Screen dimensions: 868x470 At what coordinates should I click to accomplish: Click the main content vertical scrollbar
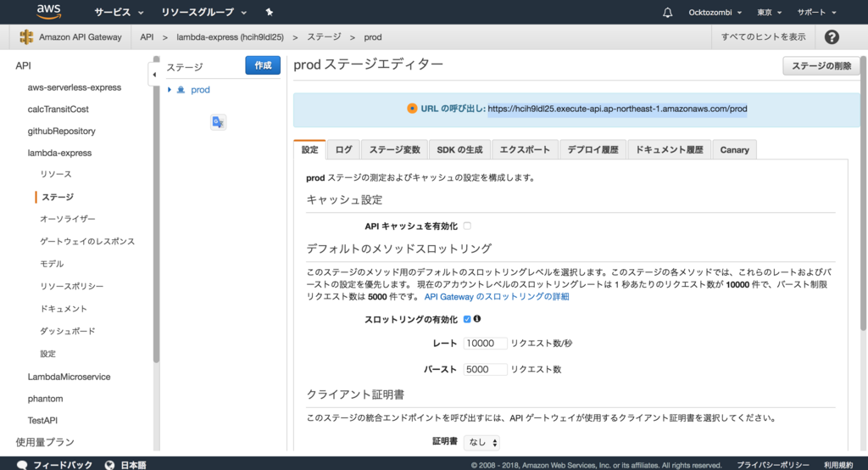click(x=864, y=194)
